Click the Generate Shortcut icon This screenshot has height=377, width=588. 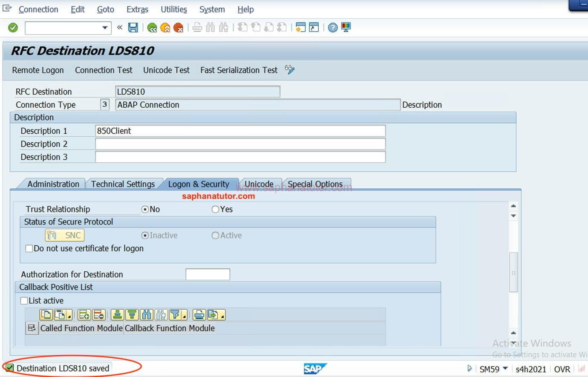pos(314,28)
